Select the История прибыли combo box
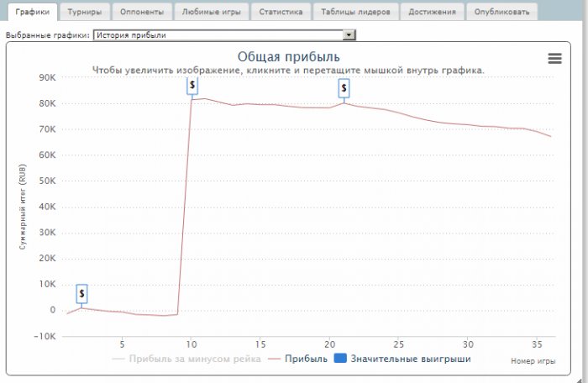This screenshot has width=588, height=383. point(224,35)
